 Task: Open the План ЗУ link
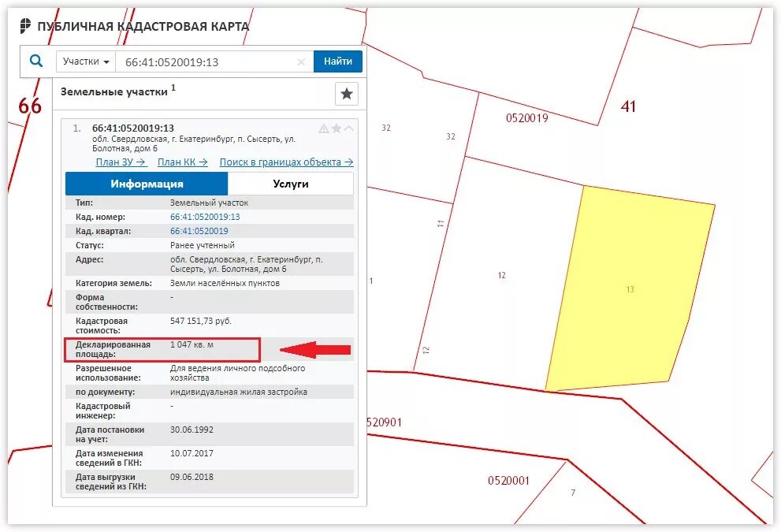coord(121,162)
